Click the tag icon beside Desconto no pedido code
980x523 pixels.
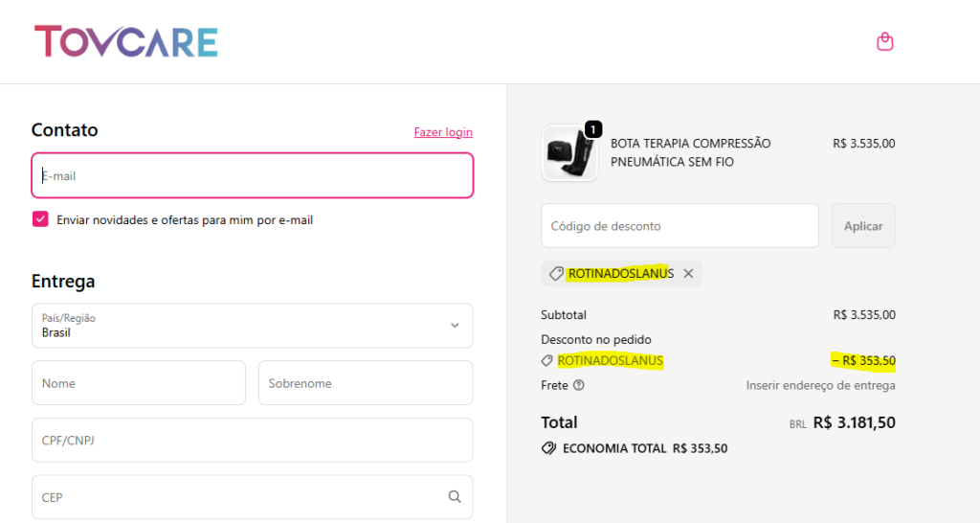(x=546, y=361)
